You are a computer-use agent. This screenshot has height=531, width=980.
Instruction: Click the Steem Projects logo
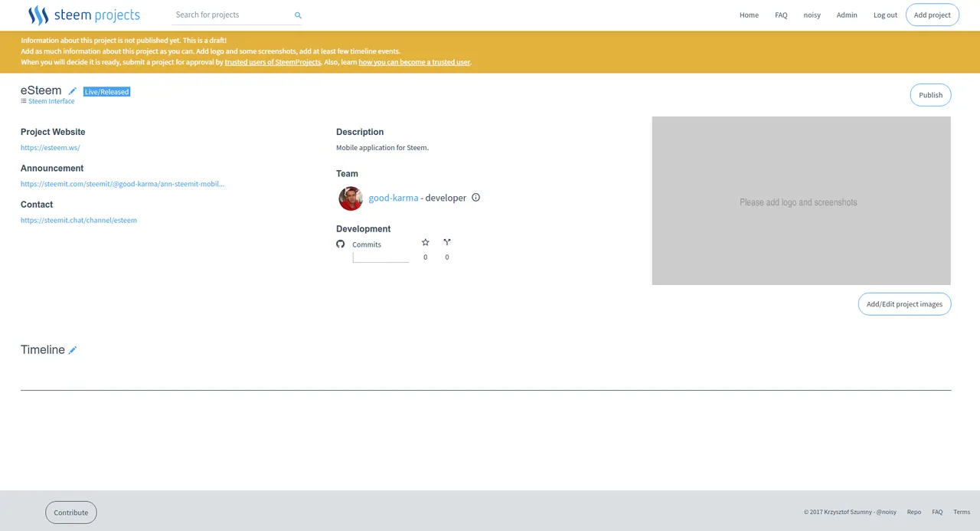coord(83,15)
